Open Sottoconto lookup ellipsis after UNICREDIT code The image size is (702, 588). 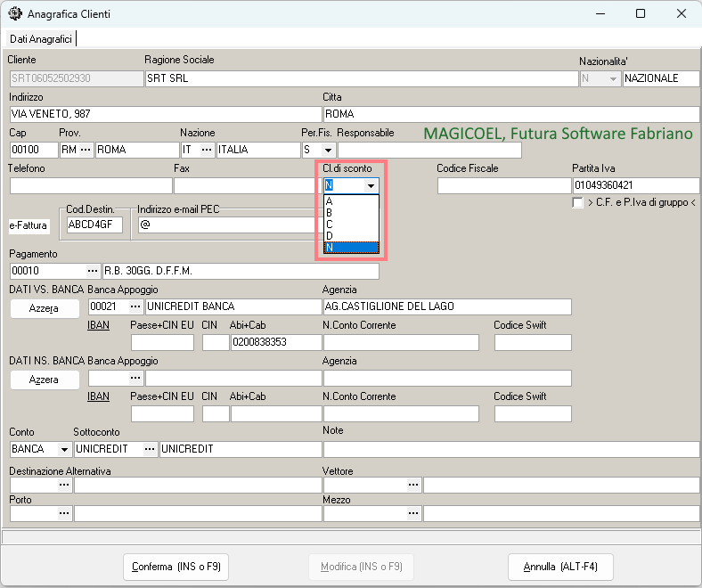pyautogui.click(x=150, y=449)
